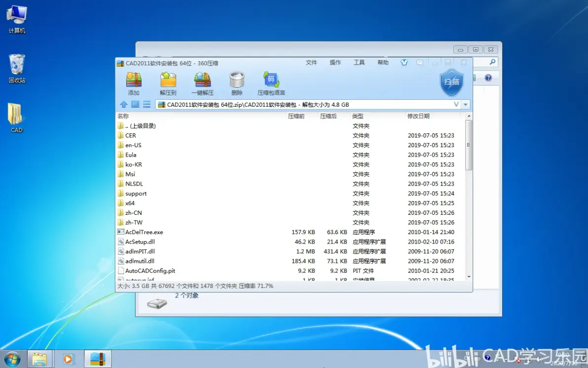588x368 pixels.
Task: Select the Msi folder row
Action: click(290, 174)
